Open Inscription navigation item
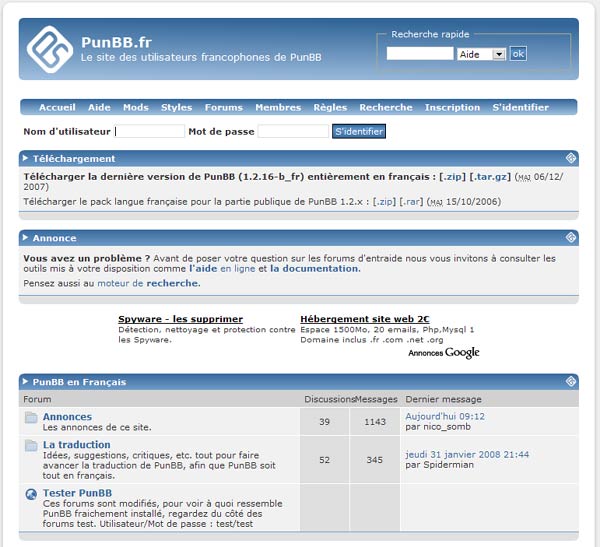600x547 pixels. pyautogui.click(x=452, y=107)
